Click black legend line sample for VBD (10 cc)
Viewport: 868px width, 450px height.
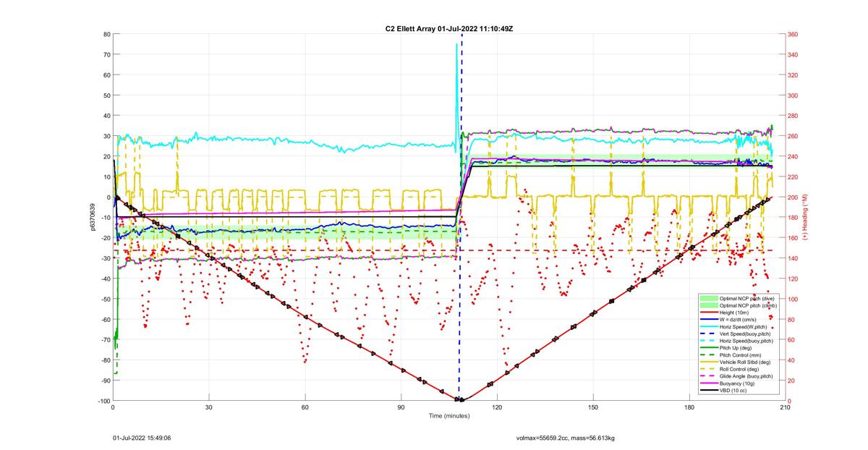click(710, 391)
